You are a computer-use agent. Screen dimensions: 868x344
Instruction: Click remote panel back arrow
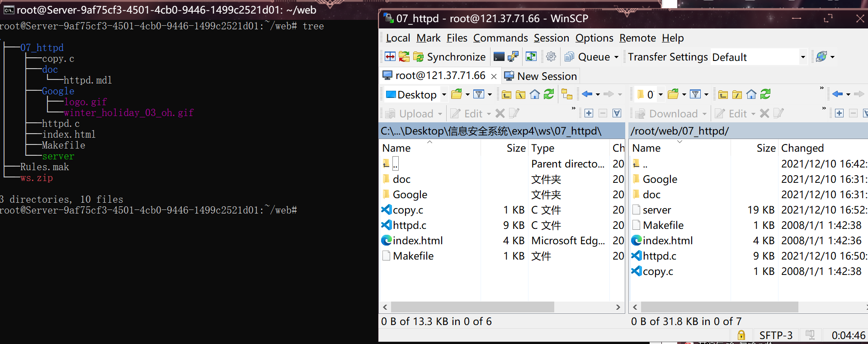[x=837, y=94]
